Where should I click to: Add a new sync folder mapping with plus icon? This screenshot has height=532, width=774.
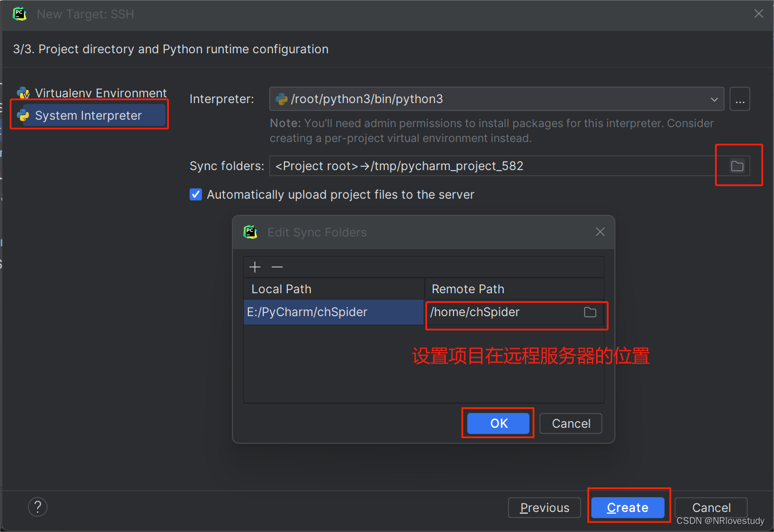[x=255, y=267]
